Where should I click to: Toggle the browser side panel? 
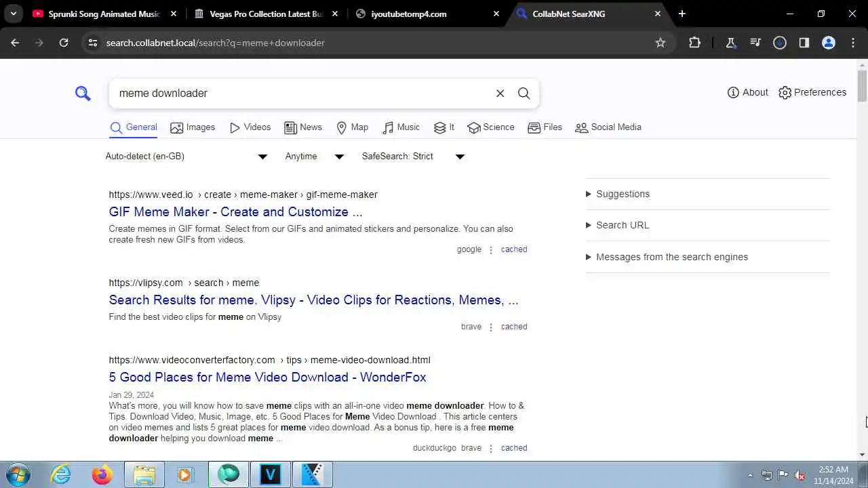[x=804, y=43]
